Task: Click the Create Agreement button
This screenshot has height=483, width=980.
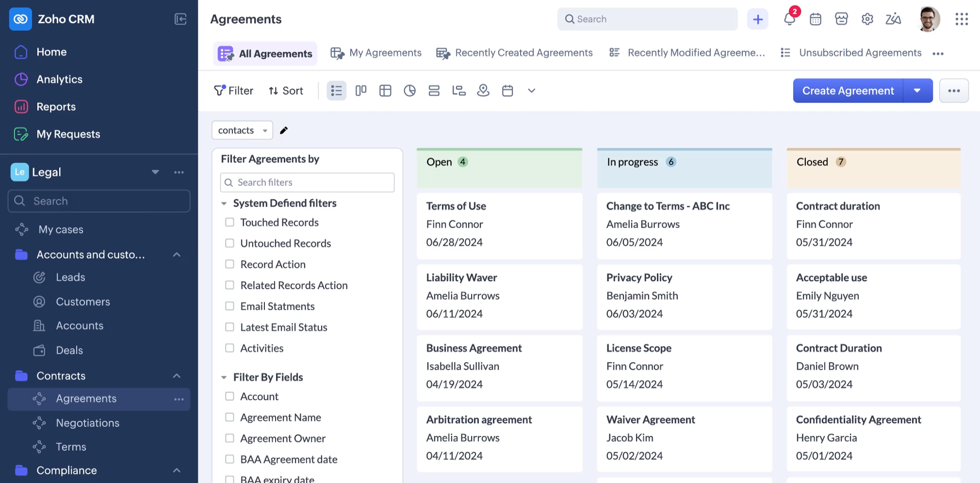Action: click(x=848, y=91)
